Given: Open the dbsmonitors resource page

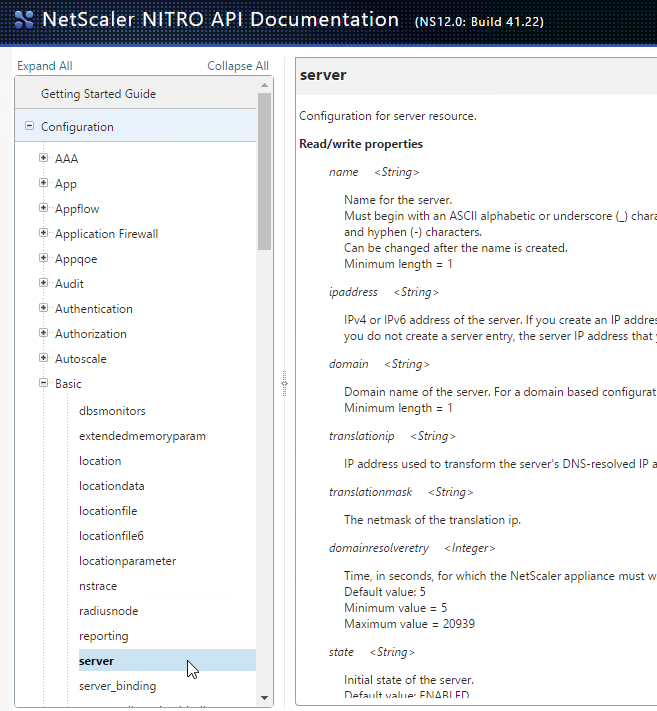Looking at the screenshot, I should point(112,411).
